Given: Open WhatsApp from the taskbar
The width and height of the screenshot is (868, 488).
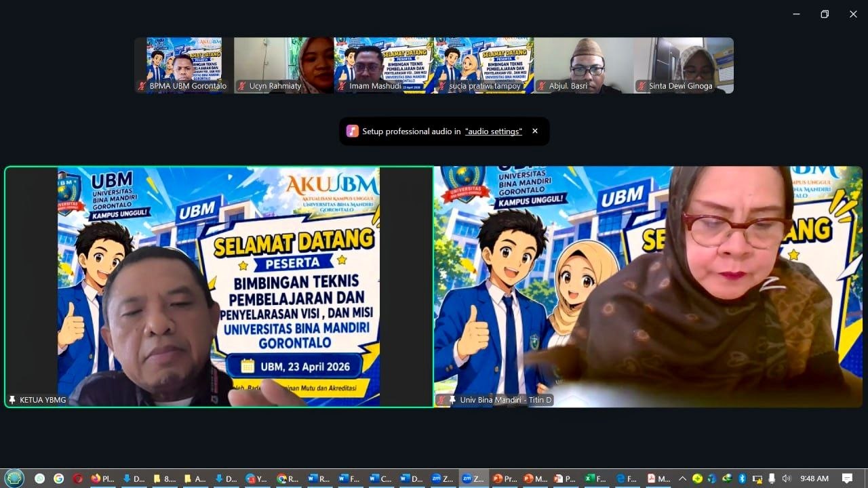Looking at the screenshot, I should tap(39, 479).
